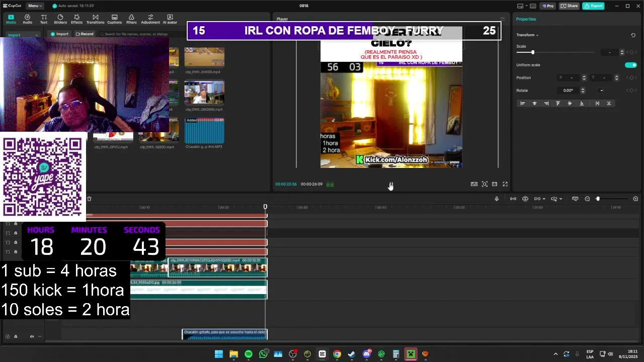Screen dimensions: 644x362
Task: Distribute clips horizontally
Action: pos(597,103)
